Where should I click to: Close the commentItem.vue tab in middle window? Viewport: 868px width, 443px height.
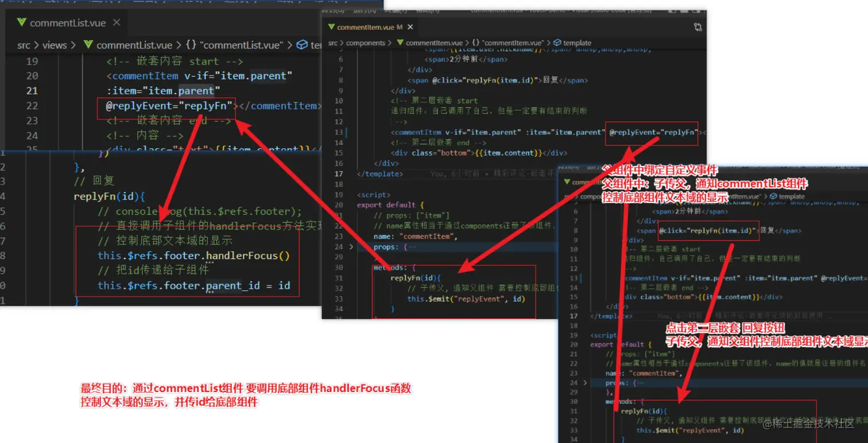tap(410, 27)
